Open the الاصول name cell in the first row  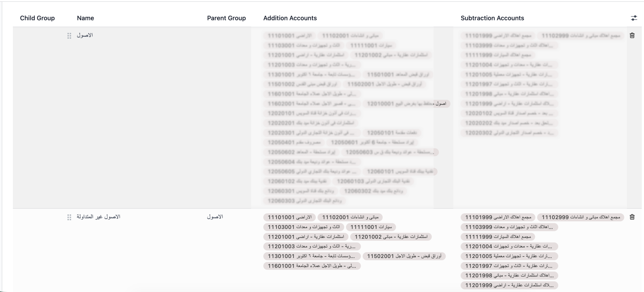pos(85,35)
